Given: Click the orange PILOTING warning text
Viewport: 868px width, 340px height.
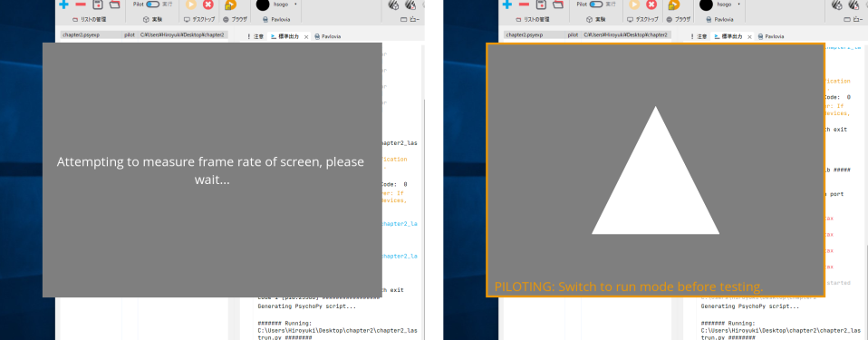Looking at the screenshot, I should click(629, 287).
